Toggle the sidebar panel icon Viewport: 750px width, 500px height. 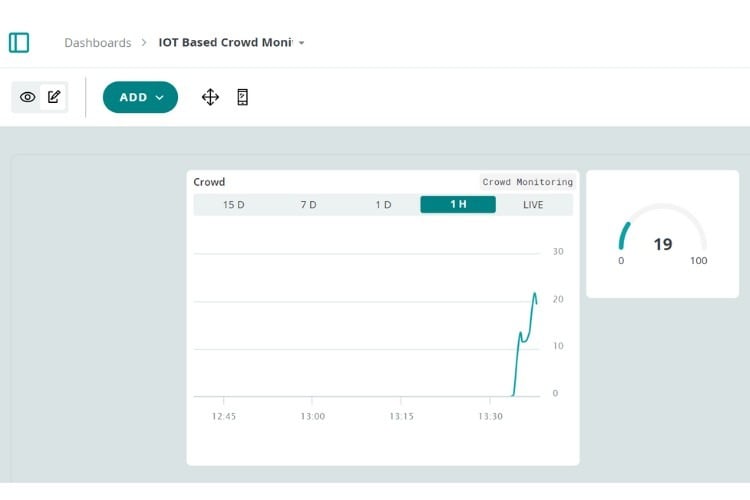19,43
